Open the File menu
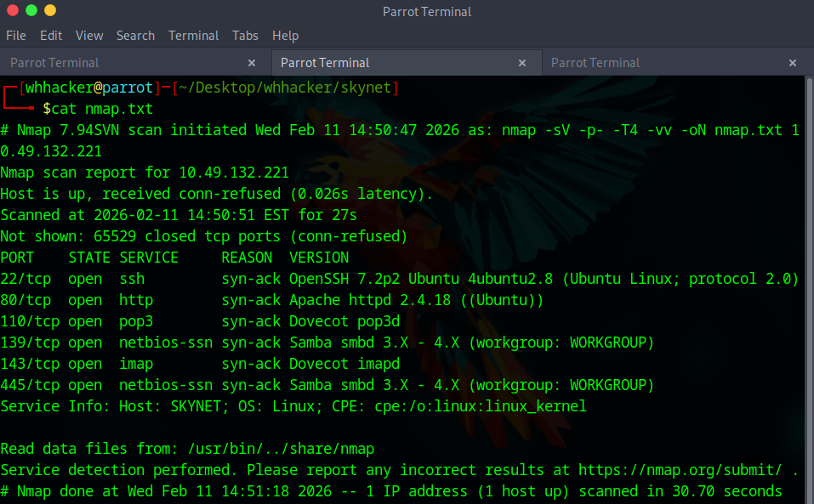The width and height of the screenshot is (814, 504). point(15,36)
